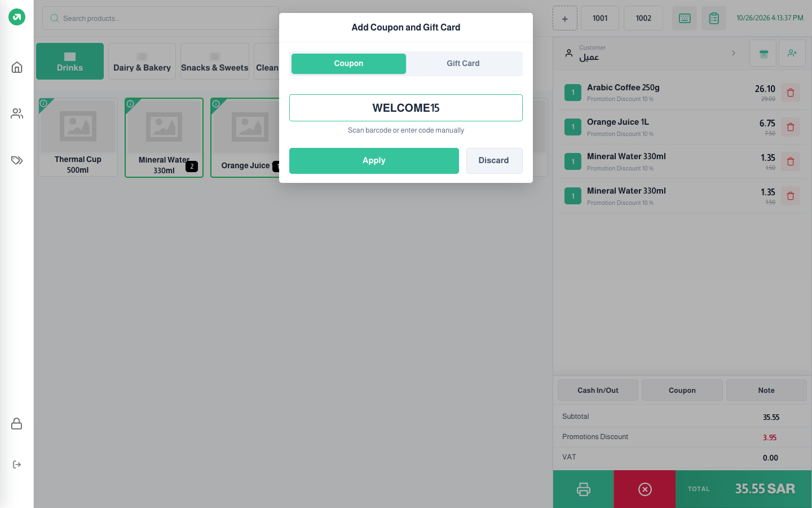Switch to the Coupon tab in dialog

click(348, 64)
